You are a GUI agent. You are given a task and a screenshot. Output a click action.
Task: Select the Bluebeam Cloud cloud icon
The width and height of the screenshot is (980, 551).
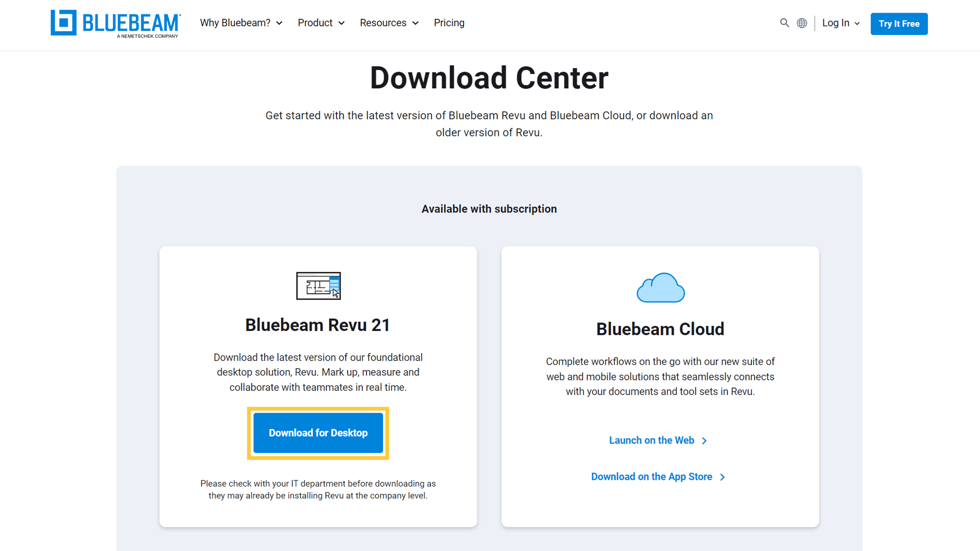click(x=660, y=287)
